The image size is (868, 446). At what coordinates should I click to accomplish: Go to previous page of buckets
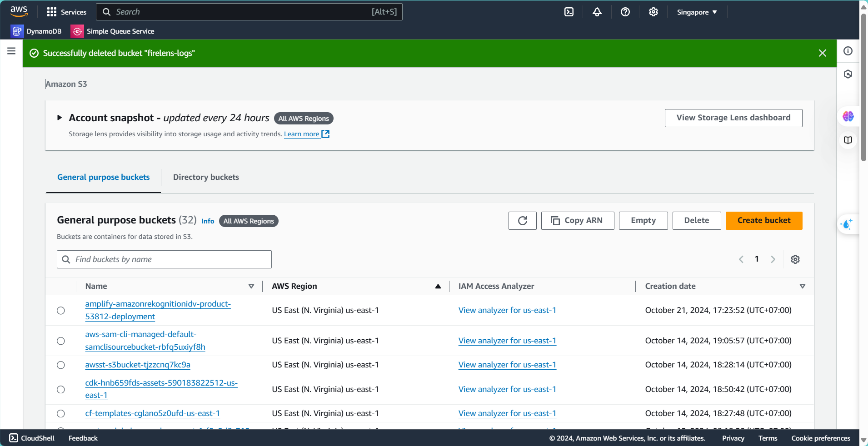pyautogui.click(x=741, y=259)
